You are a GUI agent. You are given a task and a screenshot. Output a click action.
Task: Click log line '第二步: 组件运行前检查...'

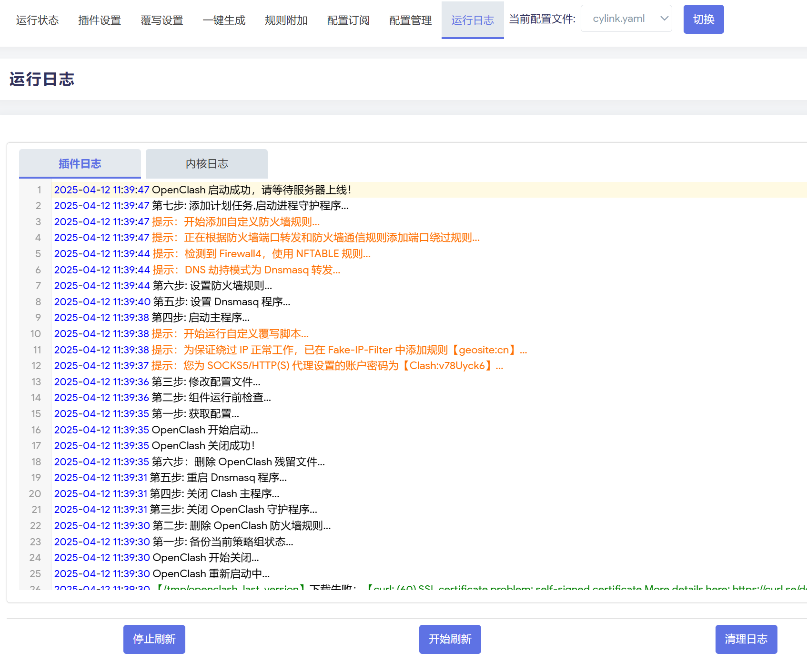[x=162, y=398]
